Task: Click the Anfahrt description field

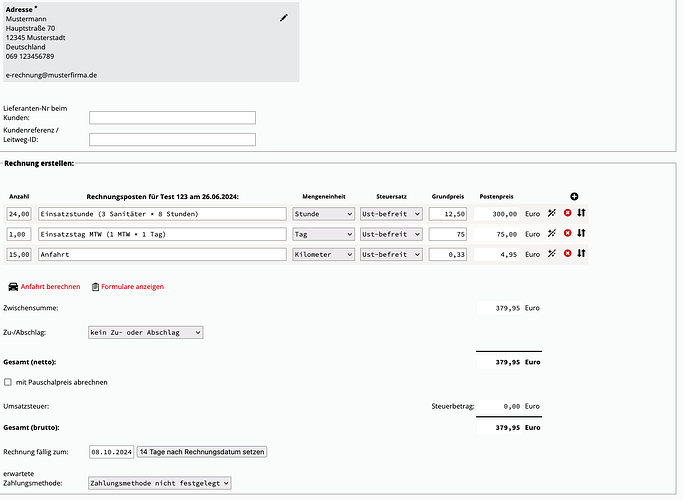Action: [x=162, y=254]
